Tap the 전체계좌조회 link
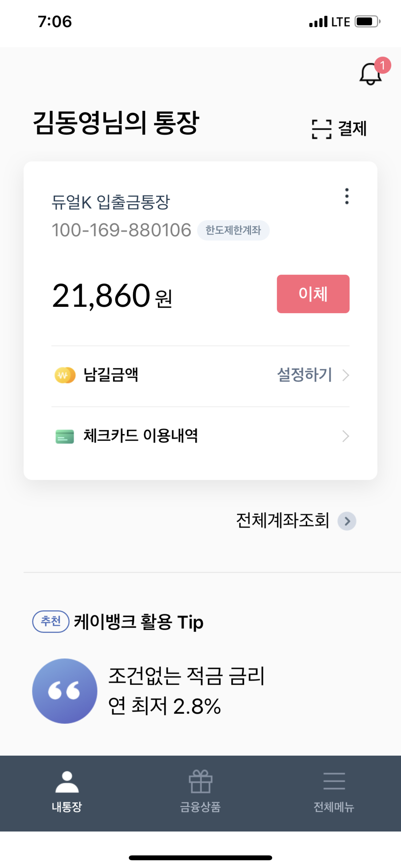The width and height of the screenshot is (401, 868). tap(283, 521)
